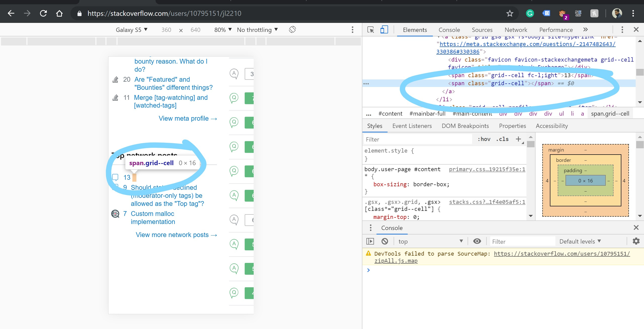644x329 pixels.
Task: Open the Galaxy S5 device dropdown
Action: (x=132, y=30)
